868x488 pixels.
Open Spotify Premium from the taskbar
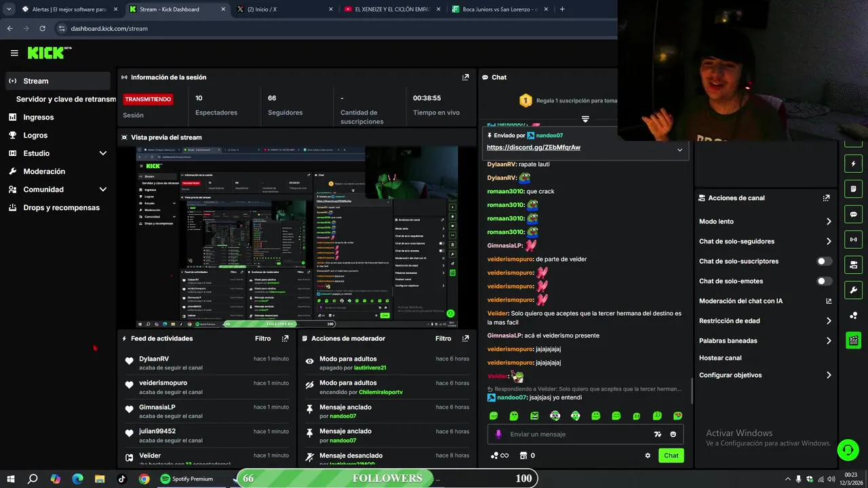187,479
